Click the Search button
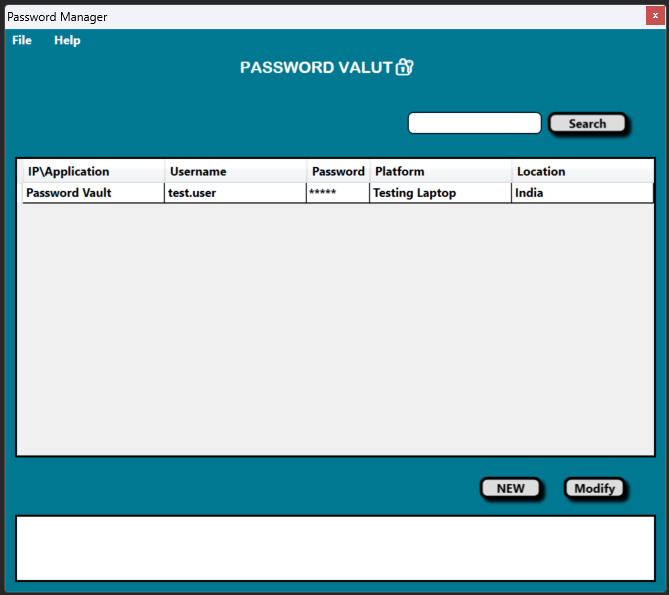669x595 pixels. click(x=587, y=123)
